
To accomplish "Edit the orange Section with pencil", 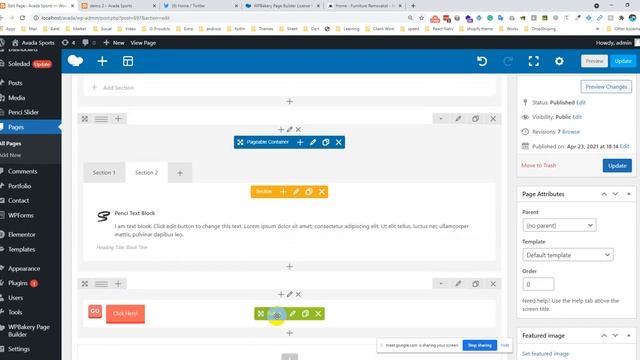I will pos(296,192).
